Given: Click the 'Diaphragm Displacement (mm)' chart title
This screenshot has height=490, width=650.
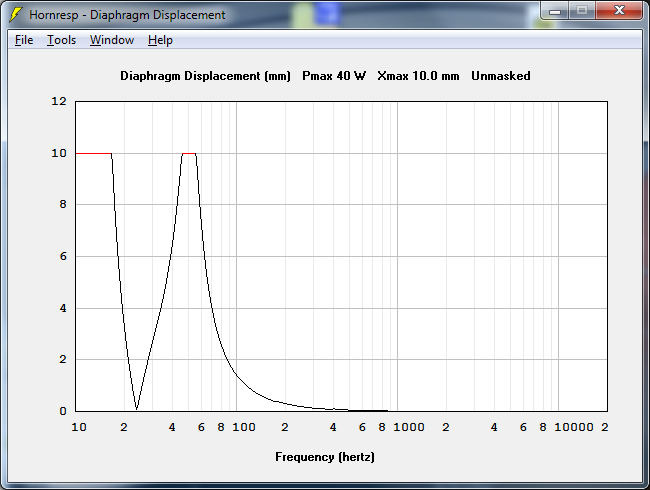Looking at the screenshot, I should coord(205,76).
